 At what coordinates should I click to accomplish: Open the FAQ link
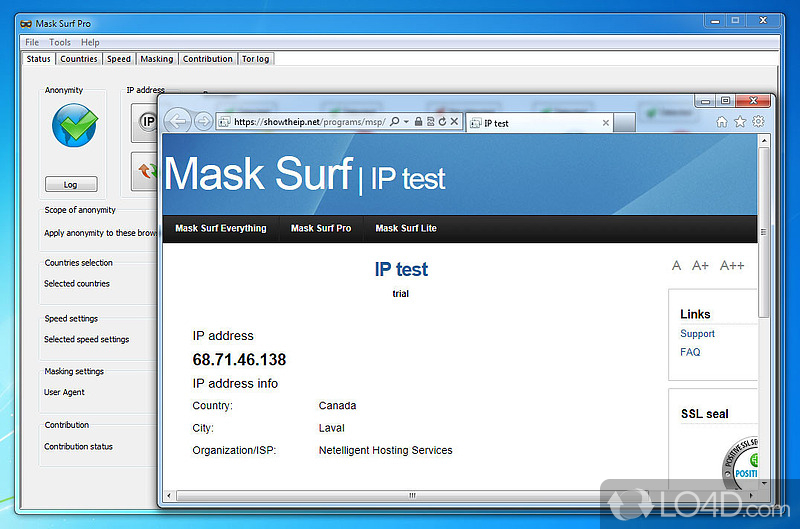690,352
